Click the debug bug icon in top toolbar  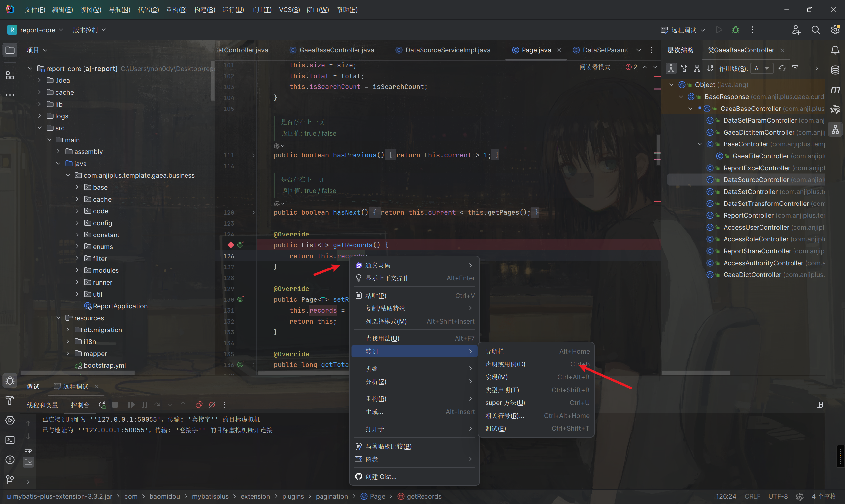tap(736, 30)
